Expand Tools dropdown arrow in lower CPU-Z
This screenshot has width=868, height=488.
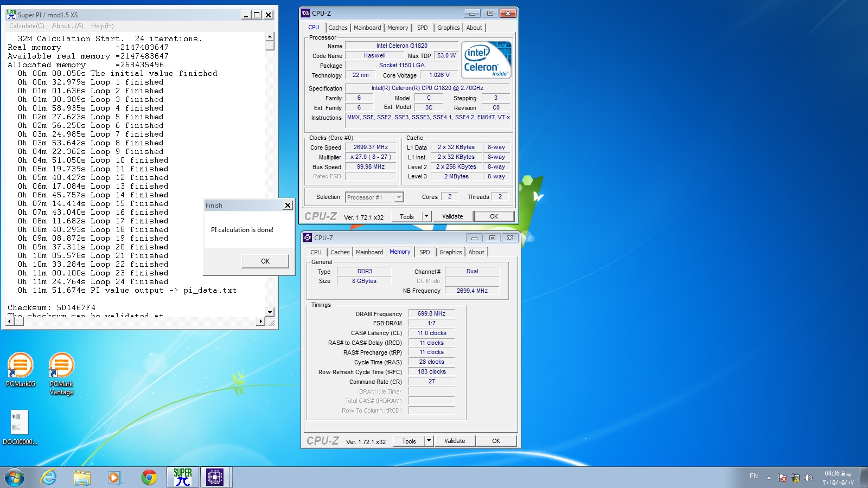[429, 441]
